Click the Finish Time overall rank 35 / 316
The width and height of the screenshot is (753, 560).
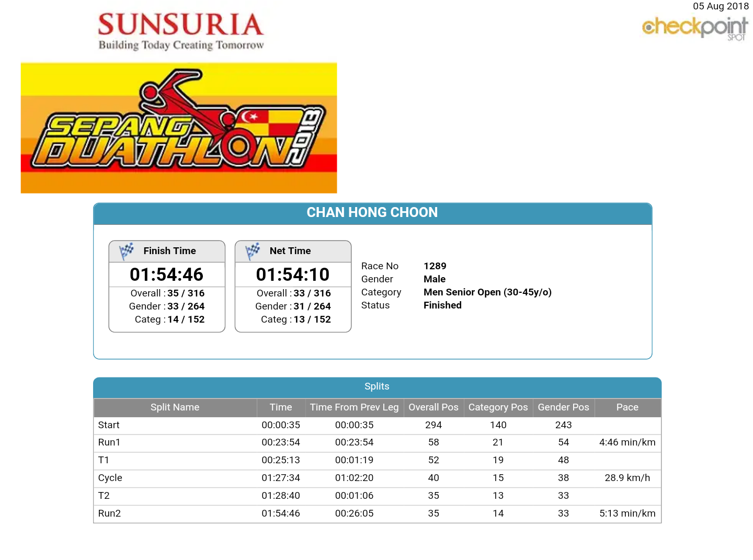pyautogui.click(x=186, y=293)
